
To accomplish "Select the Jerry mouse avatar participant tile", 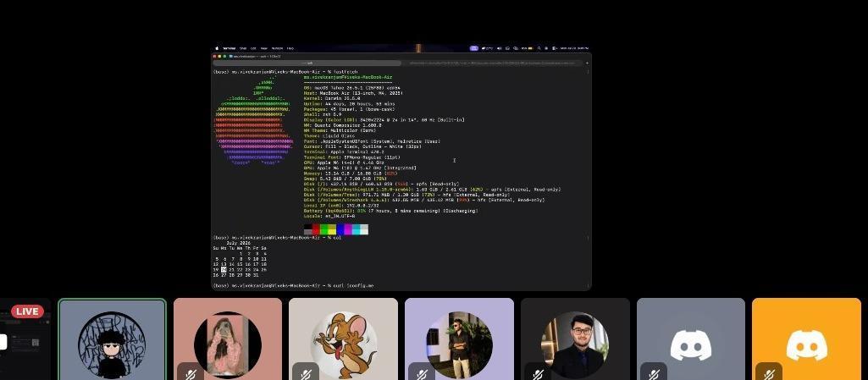I will pos(343,339).
